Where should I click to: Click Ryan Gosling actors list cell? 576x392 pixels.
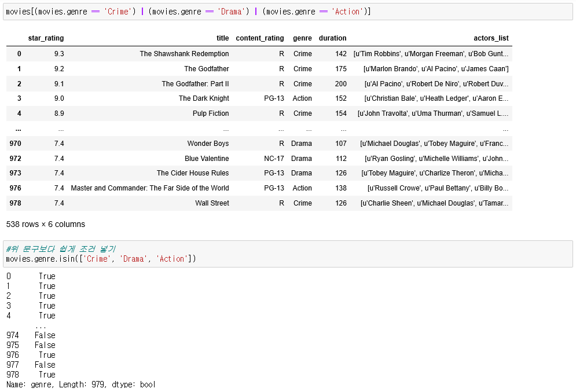click(x=436, y=159)
